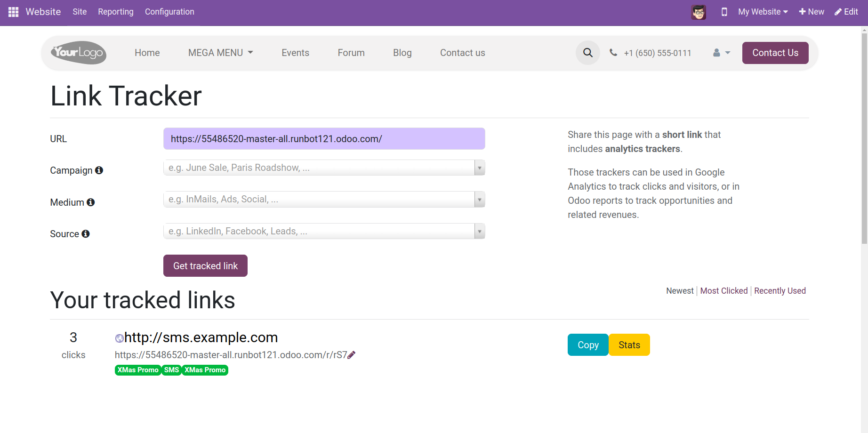Open the user account icon dropdown
Viewport: 868px width, 433px height.
pos(722,53)
